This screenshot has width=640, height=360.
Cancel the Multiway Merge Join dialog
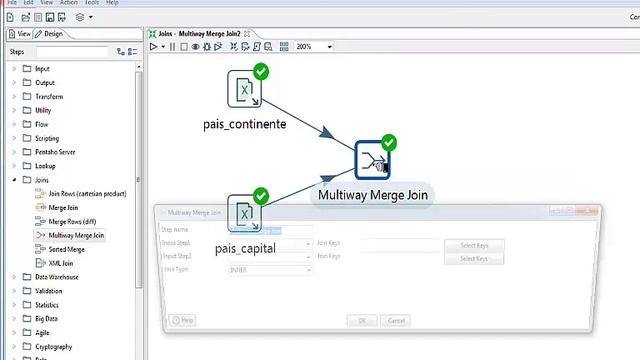pos(396,321)
